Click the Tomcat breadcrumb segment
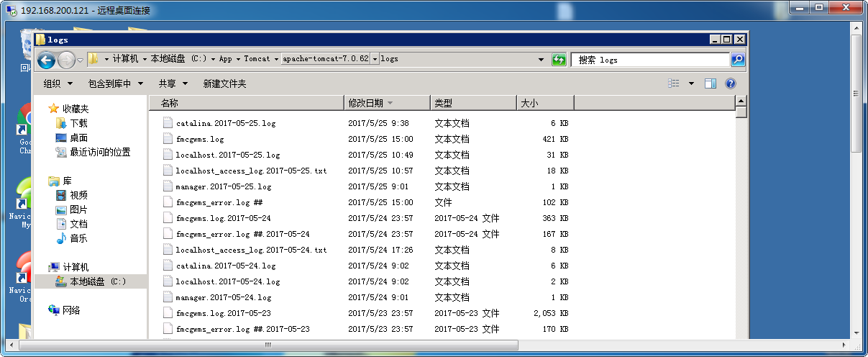 pyautogui.click(x=257, y=59)
